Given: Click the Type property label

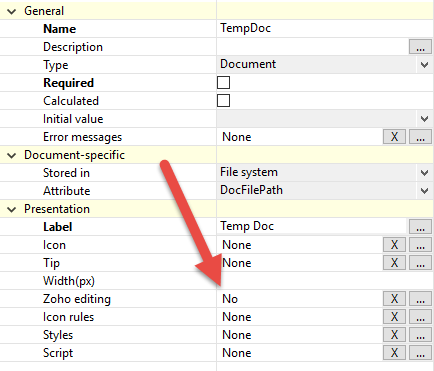Looking at the screenshot, I should coord(56,65).
